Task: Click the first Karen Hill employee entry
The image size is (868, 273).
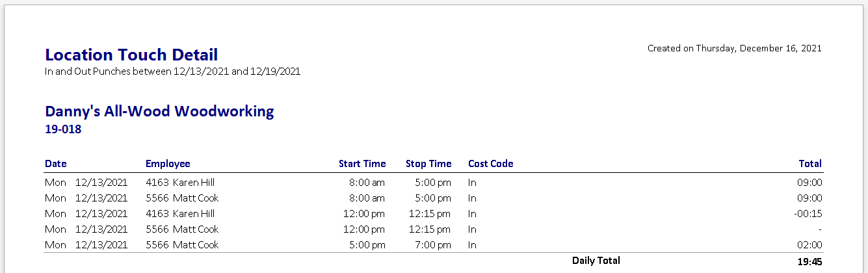Action: click(181, 183)
